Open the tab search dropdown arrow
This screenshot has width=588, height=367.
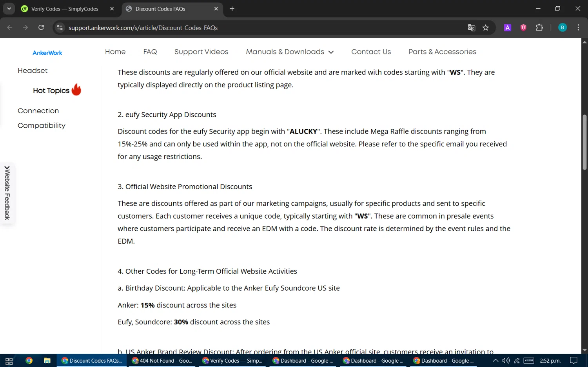(x=9, y=9)
